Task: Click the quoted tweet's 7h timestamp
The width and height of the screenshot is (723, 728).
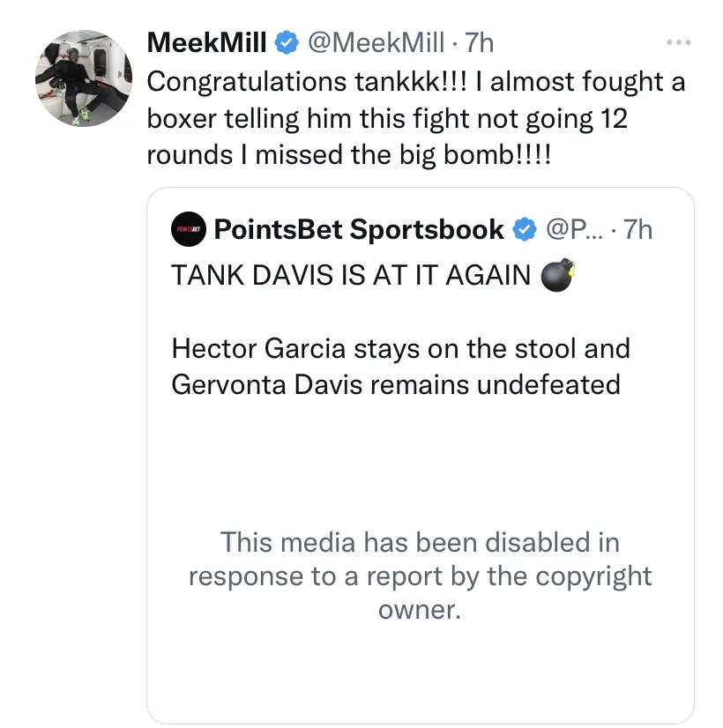Action: 637,229
